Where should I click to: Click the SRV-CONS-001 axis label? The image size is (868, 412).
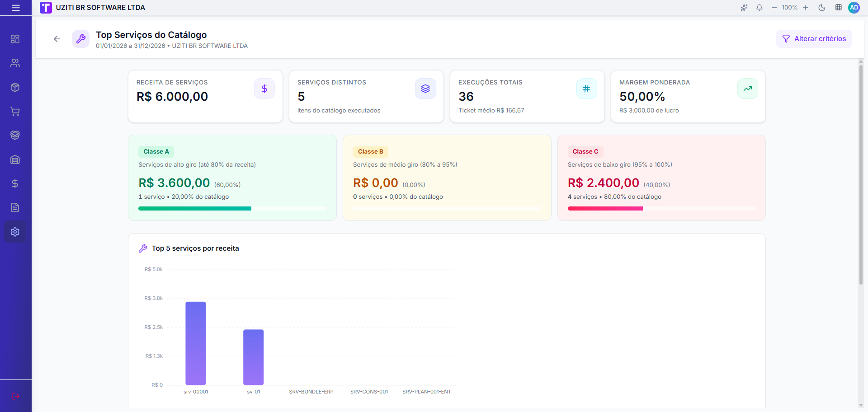[x=369, y=392]
